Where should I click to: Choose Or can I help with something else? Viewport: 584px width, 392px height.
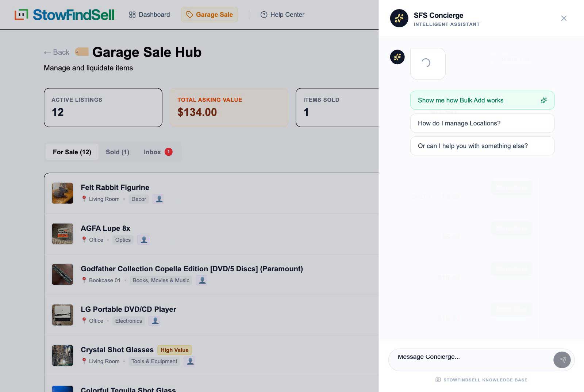point(482,146)
